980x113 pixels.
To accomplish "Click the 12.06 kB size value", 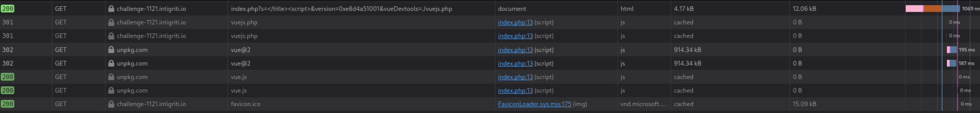I will click(804, 8).
